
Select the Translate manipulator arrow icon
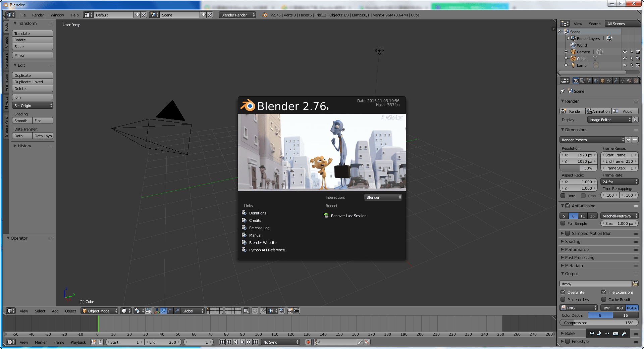click(163, 311)
